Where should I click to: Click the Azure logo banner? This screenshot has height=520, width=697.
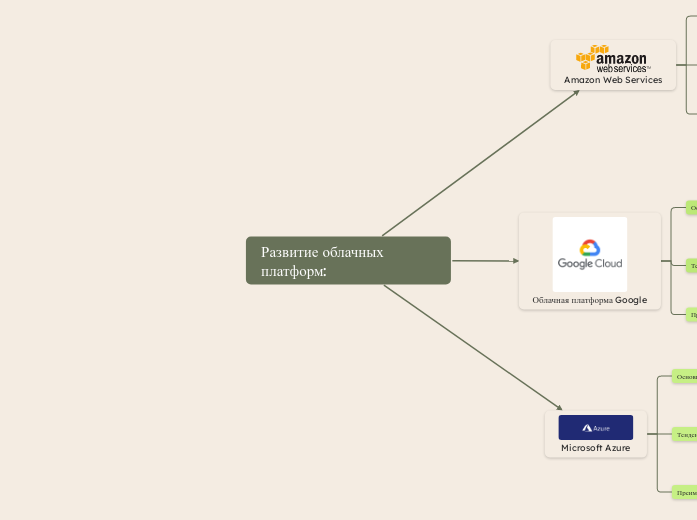[596, 428]
